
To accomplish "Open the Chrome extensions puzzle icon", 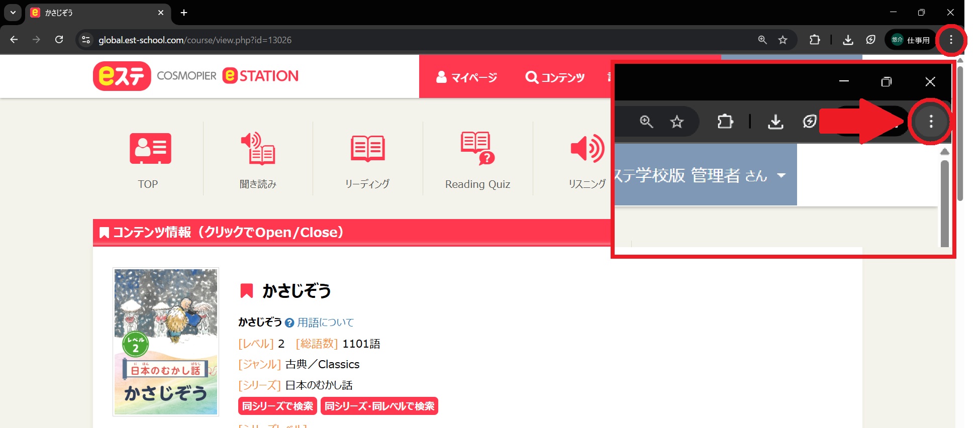I will tap(815, 40).
